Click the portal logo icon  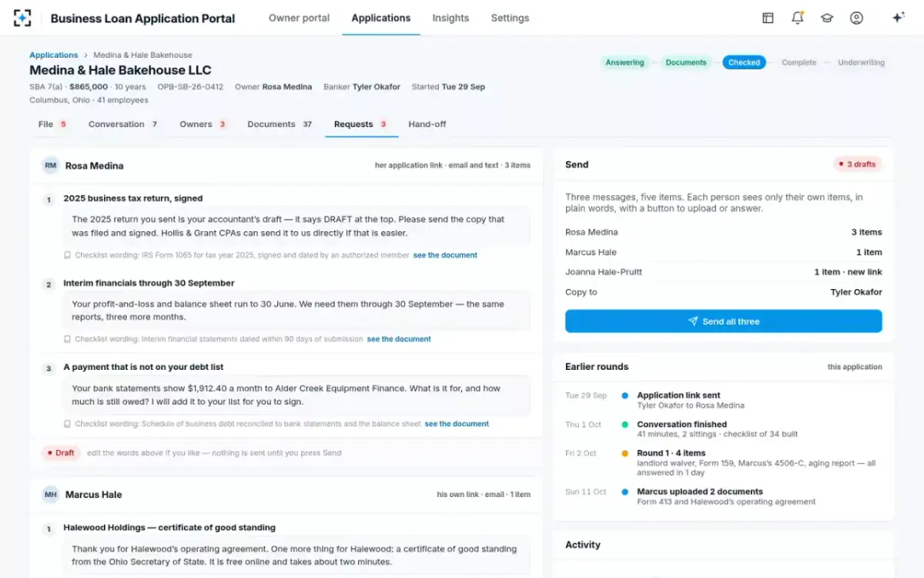pos(22,18)
